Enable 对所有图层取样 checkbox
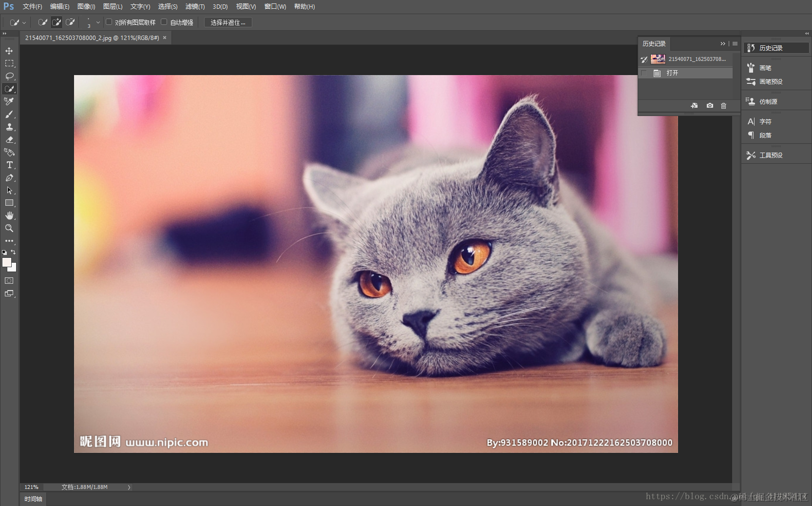Viewport: 812px width, 506px height. pyautogui.click(x=109, y=22)
